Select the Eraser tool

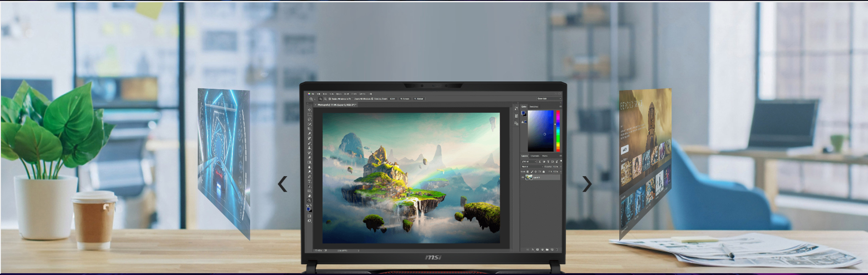[x=309, y=158]
